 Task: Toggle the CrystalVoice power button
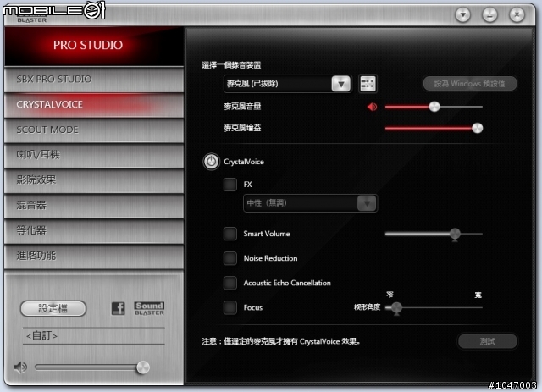211,162
